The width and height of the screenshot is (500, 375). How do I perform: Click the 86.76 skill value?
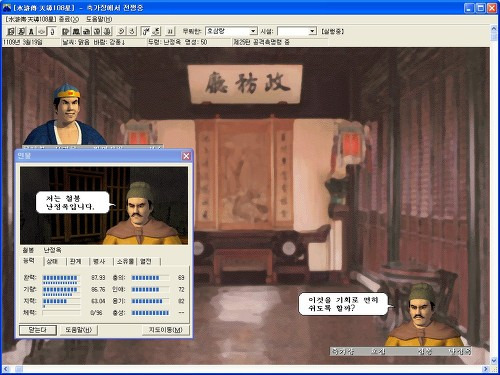point(98,289)
